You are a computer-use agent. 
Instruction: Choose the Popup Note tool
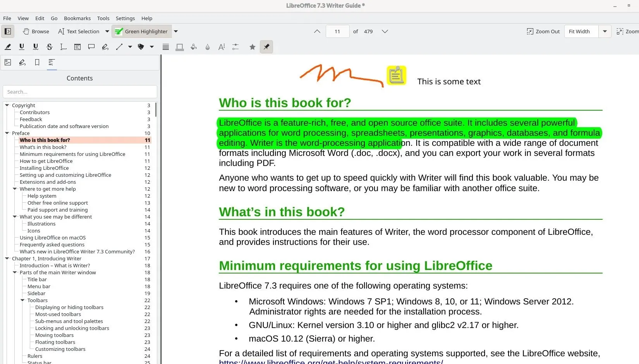pyautogui.click(x=91, y=47)
